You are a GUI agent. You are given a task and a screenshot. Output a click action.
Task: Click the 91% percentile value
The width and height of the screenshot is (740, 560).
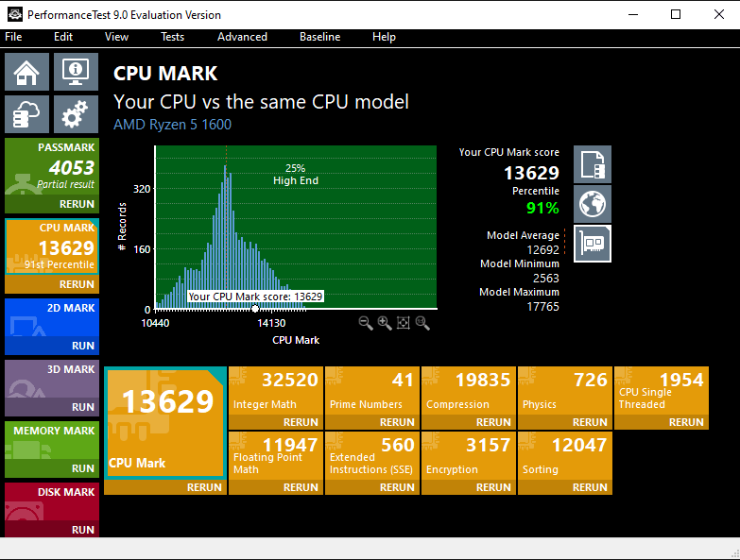[542, 208]
